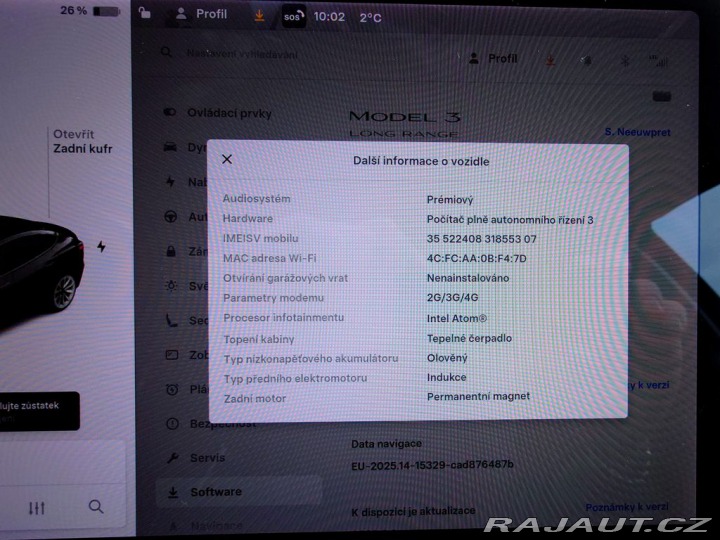Tap Otevřít Zadní kufr to open trunk
Viewport: 720px width, 540px height.
point(82,142)
